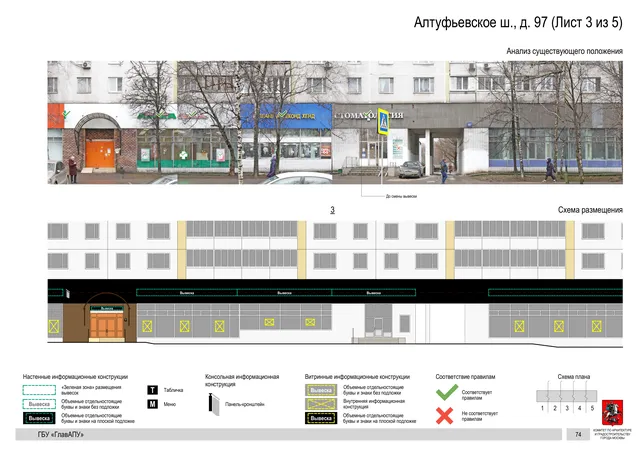Click the green pharmacy cross in shop window
640x453 pixels.
[184, 155]
